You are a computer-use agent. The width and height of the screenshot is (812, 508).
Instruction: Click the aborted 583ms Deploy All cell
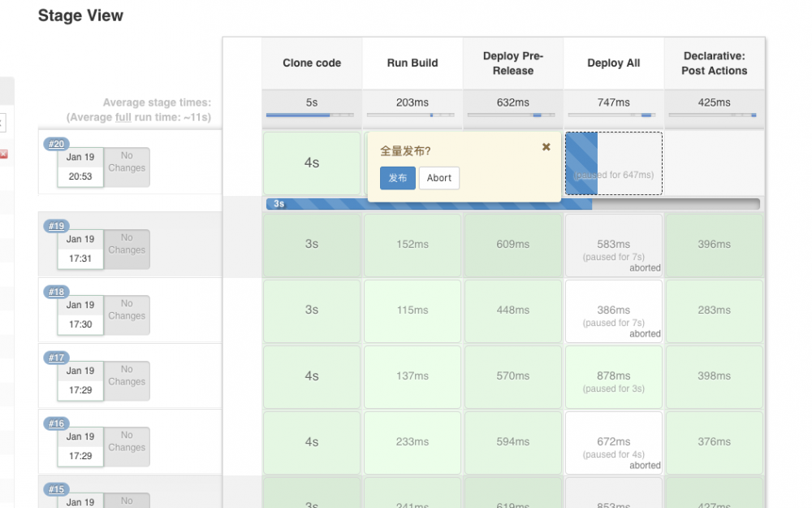(613, 245)
